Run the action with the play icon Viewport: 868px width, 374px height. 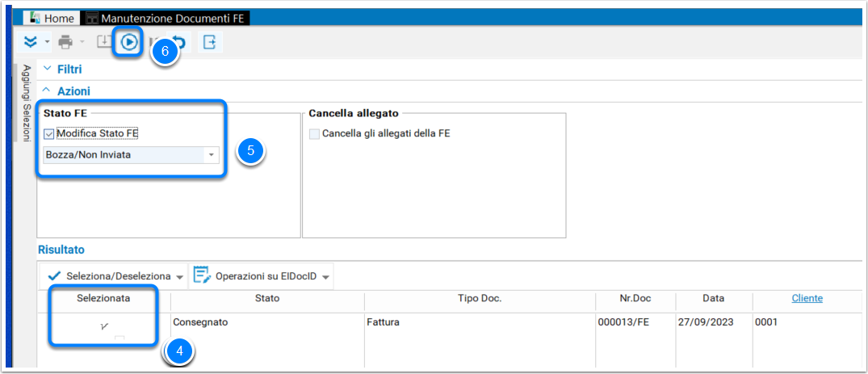pyautogui.click(x=129, y=42)
